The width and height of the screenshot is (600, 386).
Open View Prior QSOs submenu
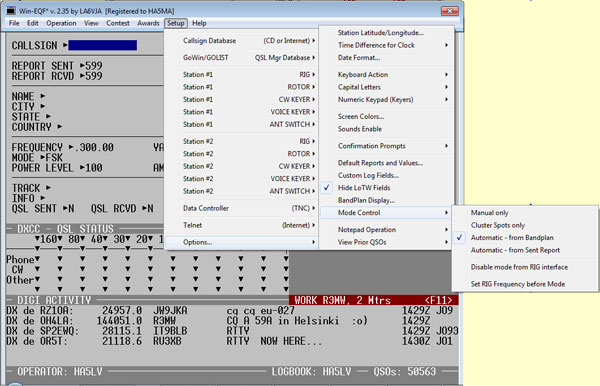(386, 242)
